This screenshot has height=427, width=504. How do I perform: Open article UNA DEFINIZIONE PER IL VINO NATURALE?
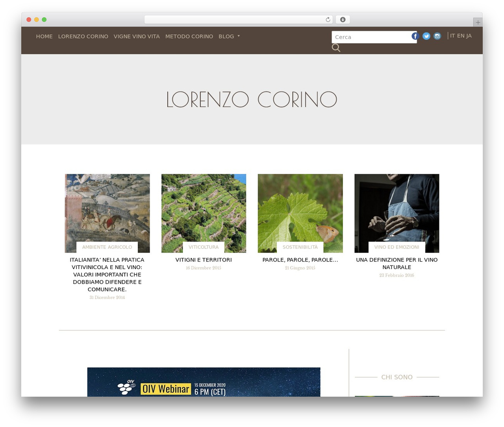(x=397, y=264)
